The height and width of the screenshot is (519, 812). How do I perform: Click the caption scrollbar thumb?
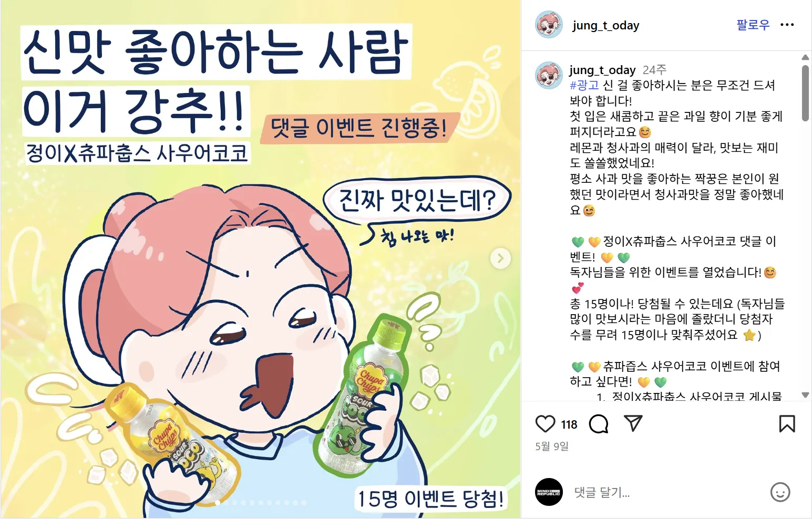pos(805,93)
